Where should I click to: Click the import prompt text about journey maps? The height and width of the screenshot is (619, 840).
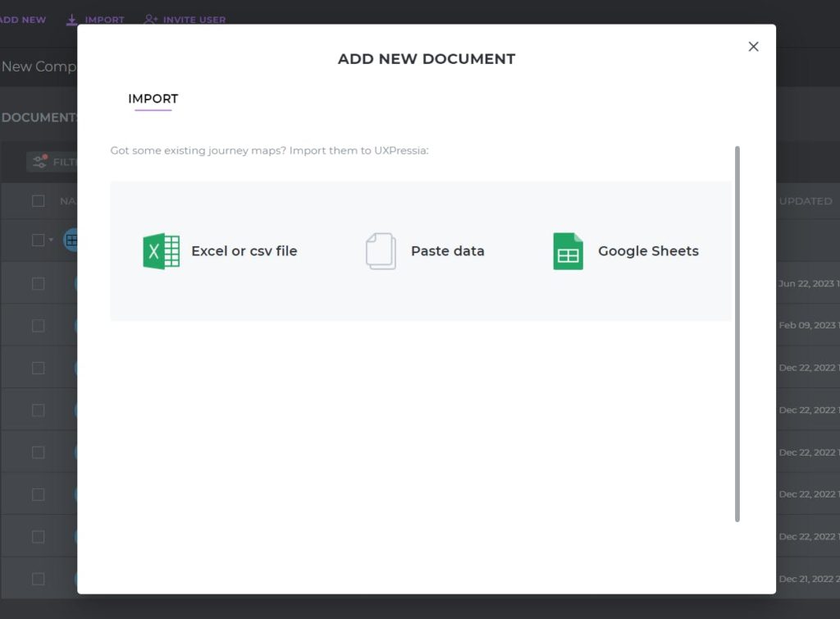[269, 150]
